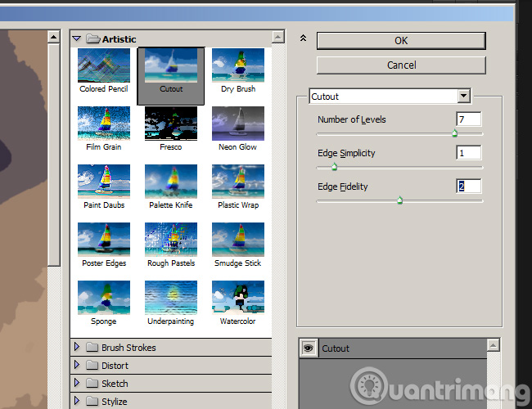Click the Brush Strokes category label

(128, 348)
